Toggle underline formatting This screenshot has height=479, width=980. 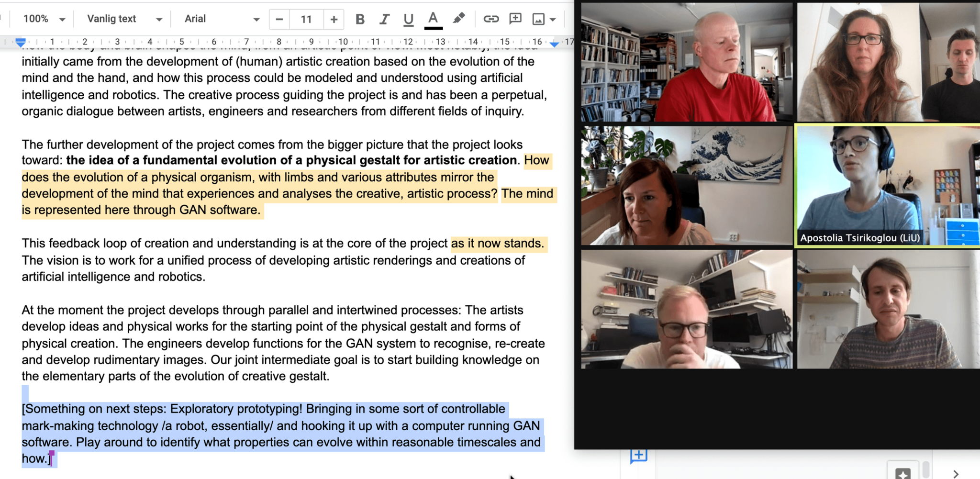[x=408, y=19]
